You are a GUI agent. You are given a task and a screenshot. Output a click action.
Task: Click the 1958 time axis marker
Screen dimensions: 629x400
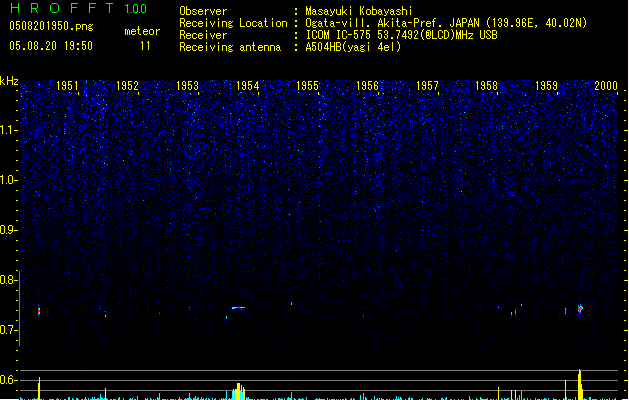click(x=486, y=86)
